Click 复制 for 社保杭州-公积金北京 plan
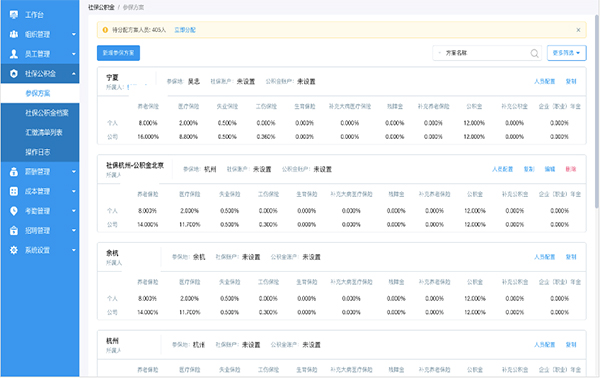Viewport: 600px width, 378px height. click(x=529, y=169)
